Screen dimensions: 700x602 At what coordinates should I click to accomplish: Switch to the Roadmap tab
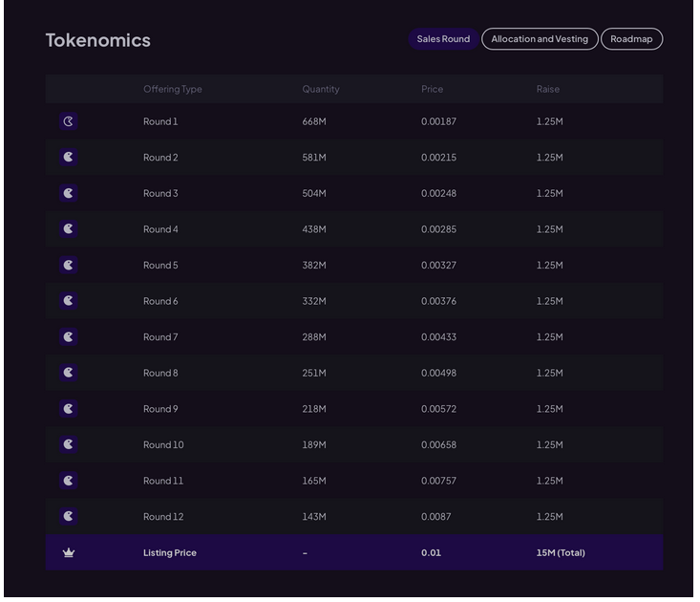point(631,39)
